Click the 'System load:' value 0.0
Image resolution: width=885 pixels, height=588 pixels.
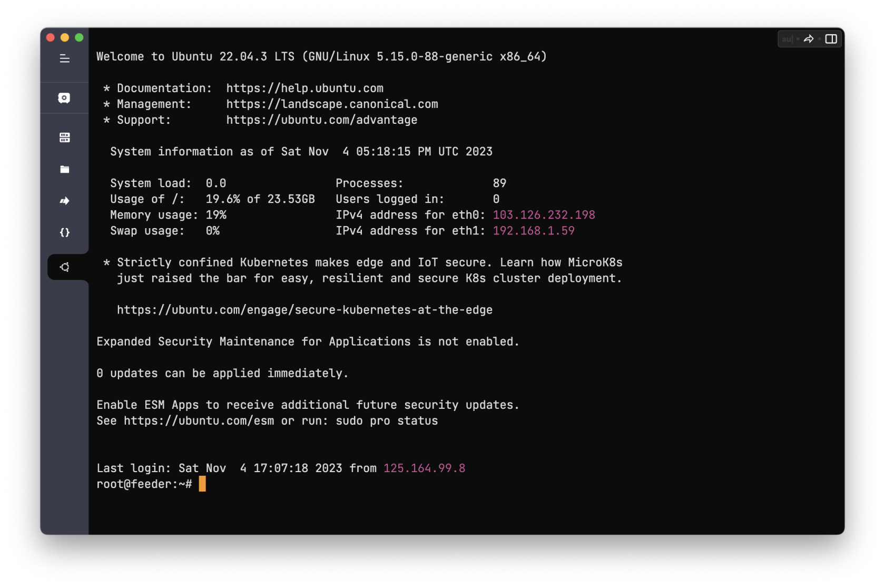(x=216, y=183)
